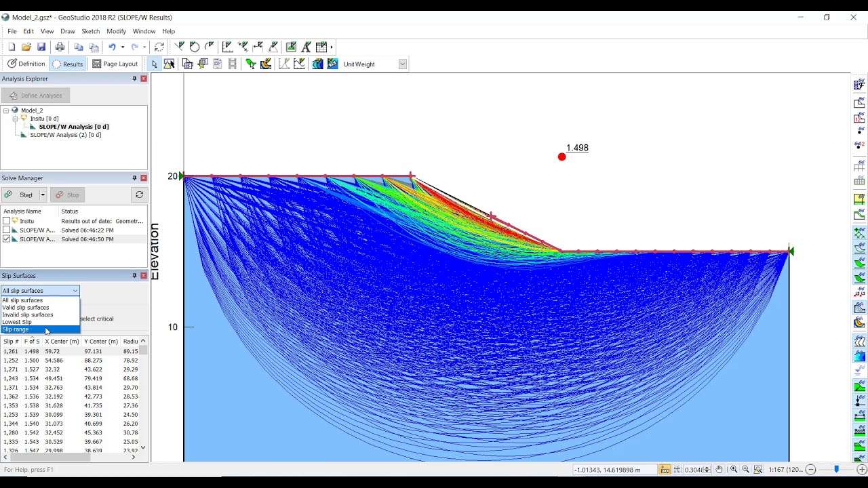Click the zoom to page extents icon
Viewport: 868px width, 488px height.
point(758,469)
